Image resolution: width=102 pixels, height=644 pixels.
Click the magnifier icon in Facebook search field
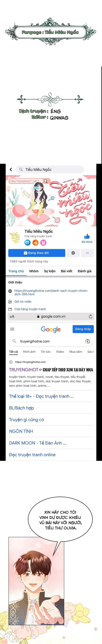pos(21,170)
